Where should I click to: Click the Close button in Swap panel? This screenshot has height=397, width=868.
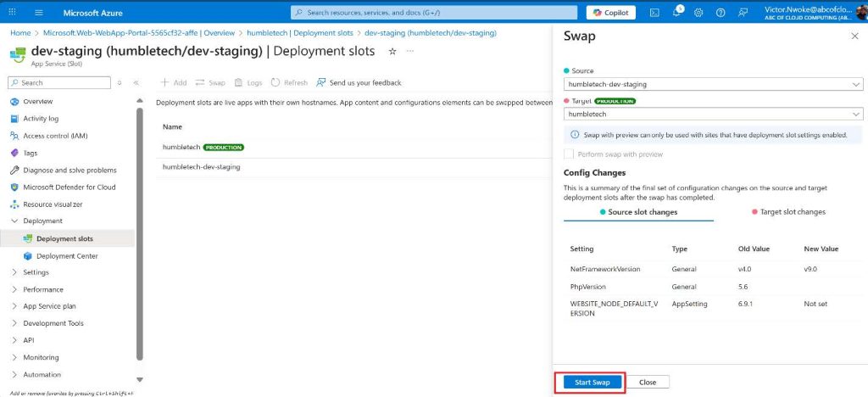coord(647,383)
